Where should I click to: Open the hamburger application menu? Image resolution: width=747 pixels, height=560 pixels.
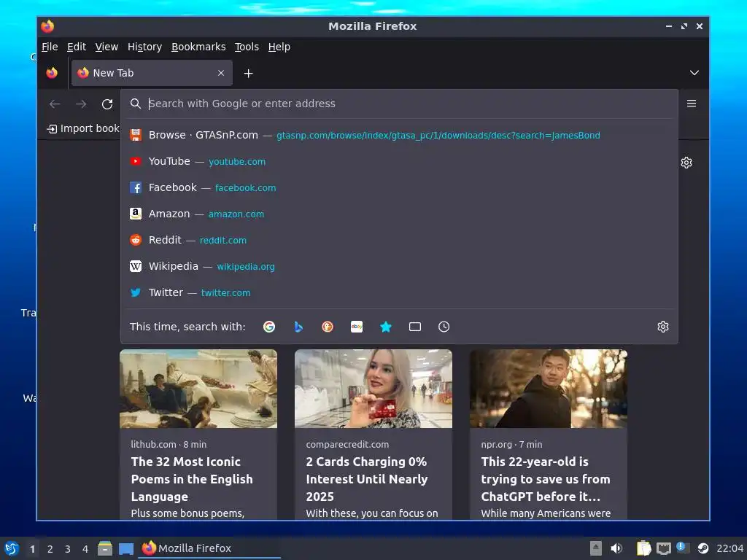click(692, 104)
